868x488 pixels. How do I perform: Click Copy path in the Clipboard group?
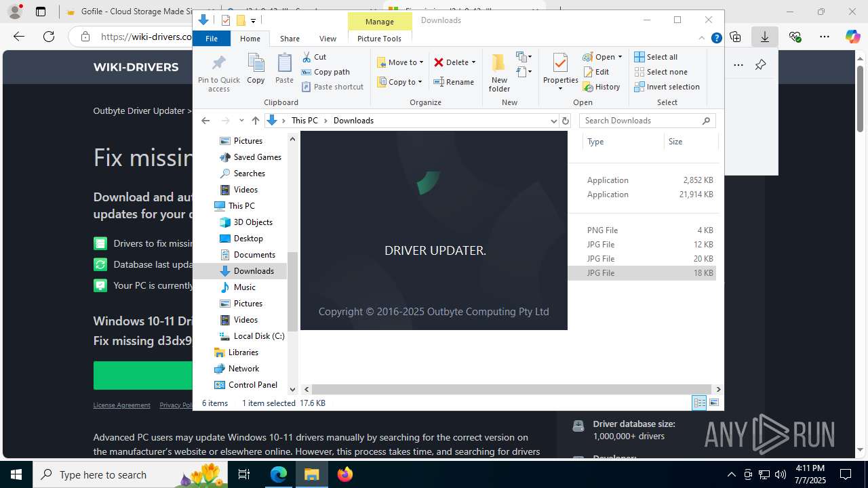pyautogui.click(x=325, y=72)
